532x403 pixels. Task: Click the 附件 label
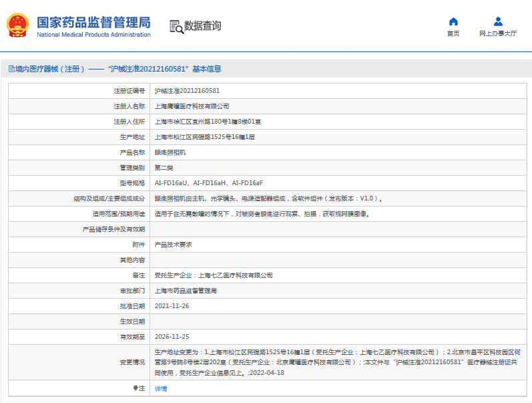pos(139,245)
